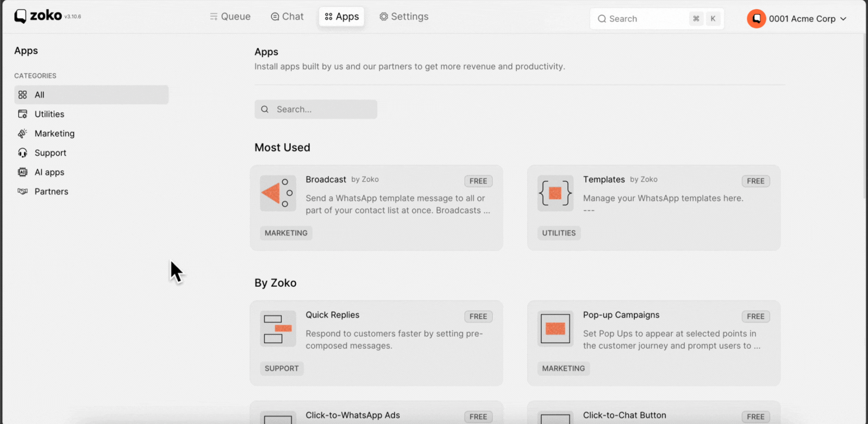This screenshot has width=868, height=424.
Task: Click the By Zoko section heading
Action: (275, 283)
